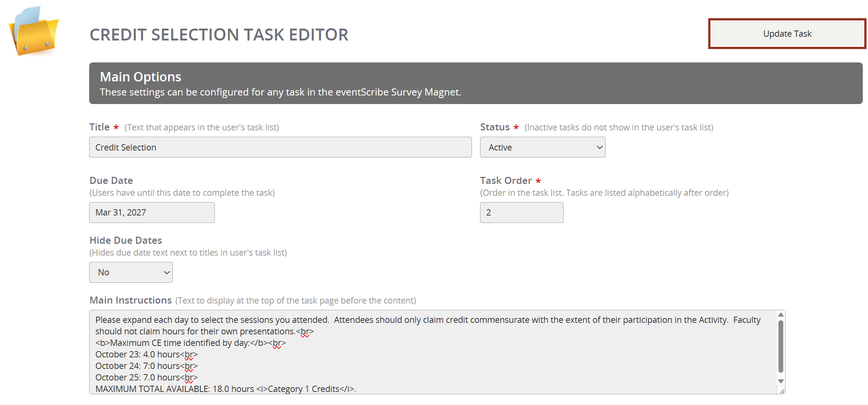Image resolution: width=868 pixels, height=405 pixels.
Task: Focus the Task Order field with value 2
Action: pos(521,213)
